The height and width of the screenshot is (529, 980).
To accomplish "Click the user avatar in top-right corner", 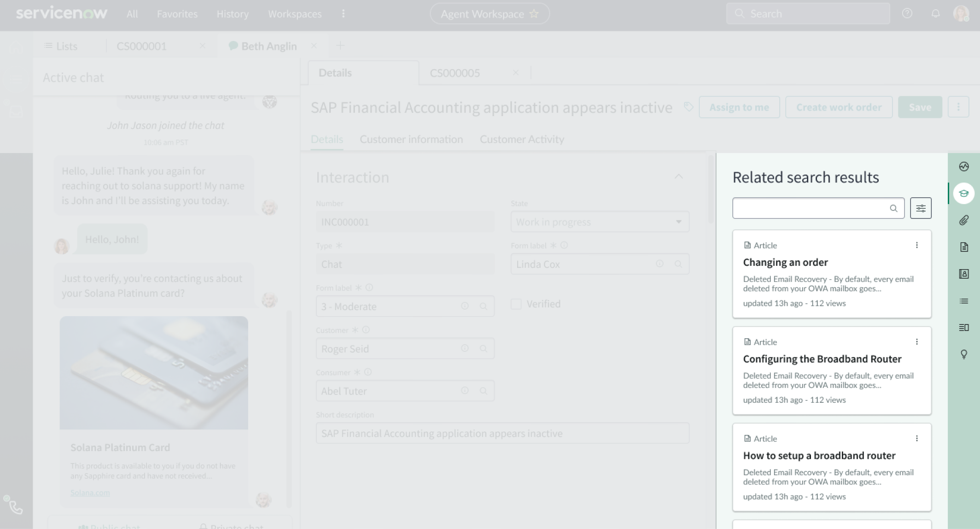I will [961, 13].
